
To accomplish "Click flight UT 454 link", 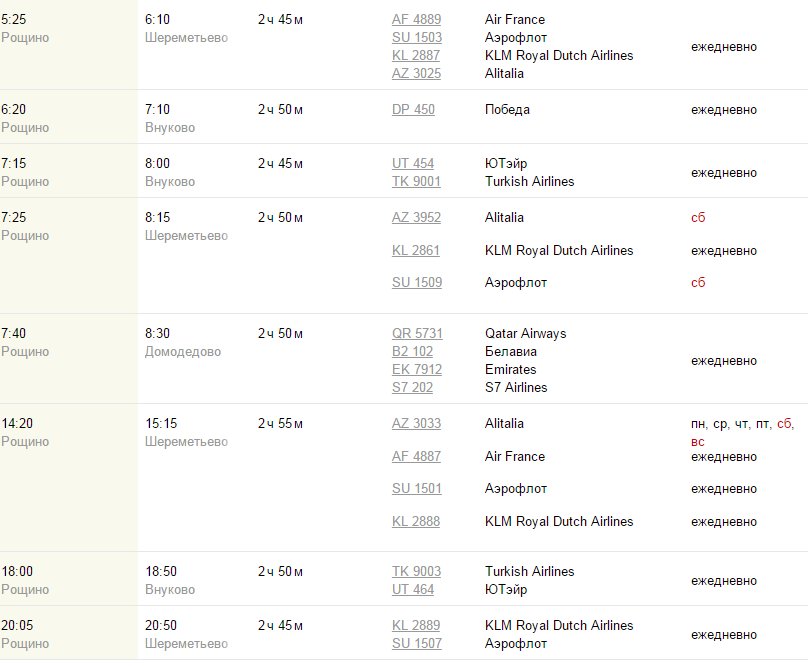I will click(413, 164).
